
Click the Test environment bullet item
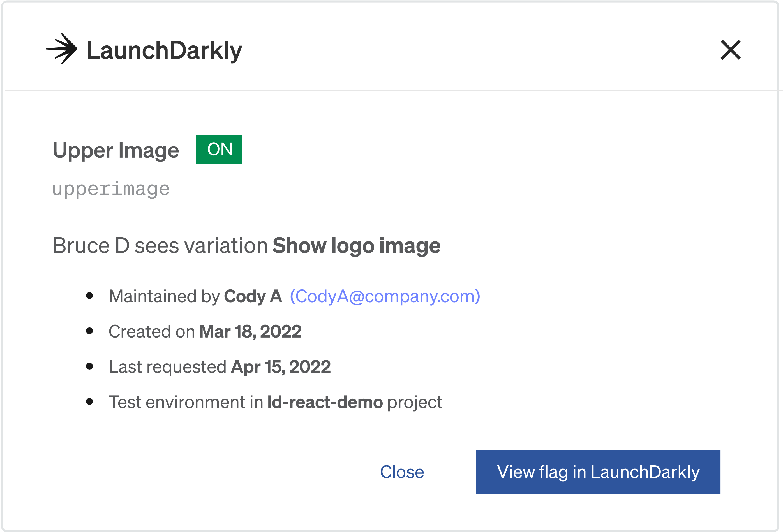coord(276,402)
